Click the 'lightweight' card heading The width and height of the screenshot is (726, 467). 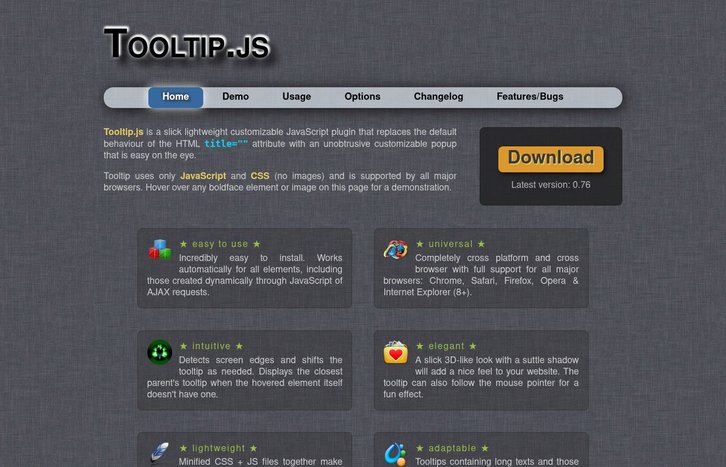click(218, 448)
